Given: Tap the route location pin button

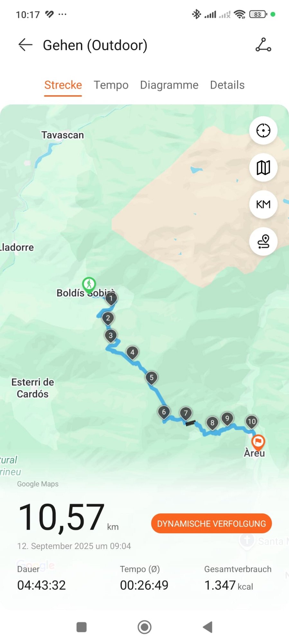Looking at the screenshot, I should 263,241.
